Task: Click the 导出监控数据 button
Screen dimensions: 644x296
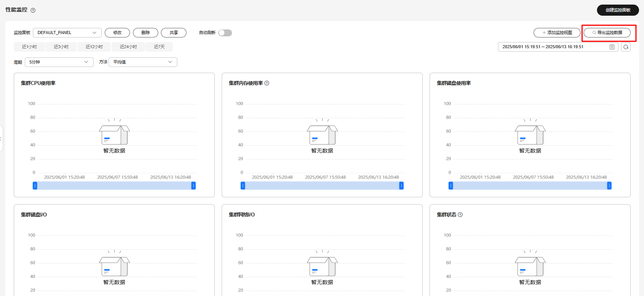Action: [607, 33]
